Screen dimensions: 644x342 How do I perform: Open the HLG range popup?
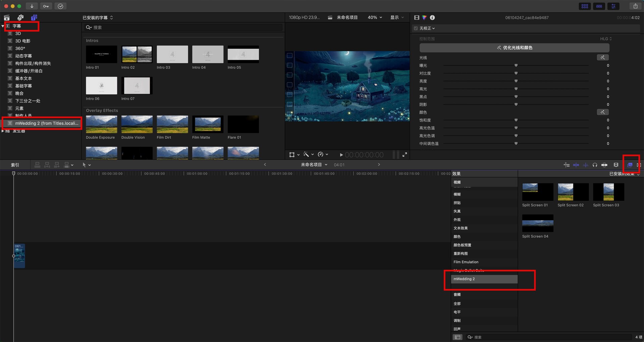click(x=606, y=39)
